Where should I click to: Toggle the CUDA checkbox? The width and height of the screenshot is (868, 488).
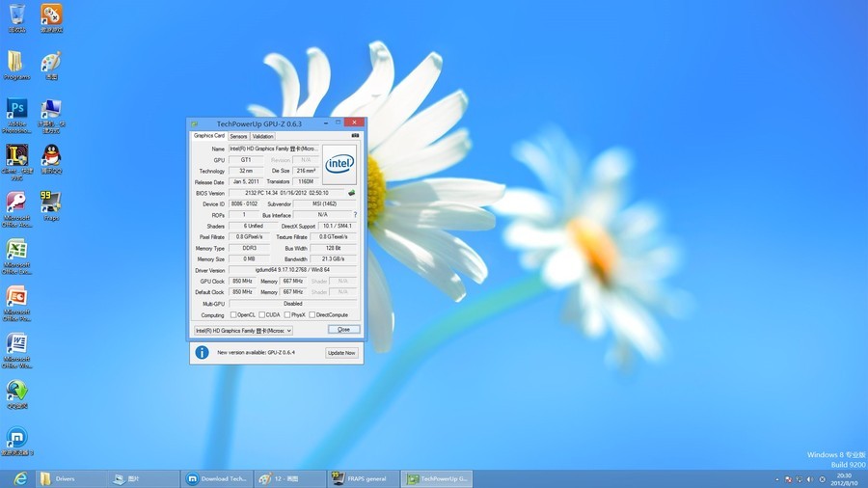point(261,314)
